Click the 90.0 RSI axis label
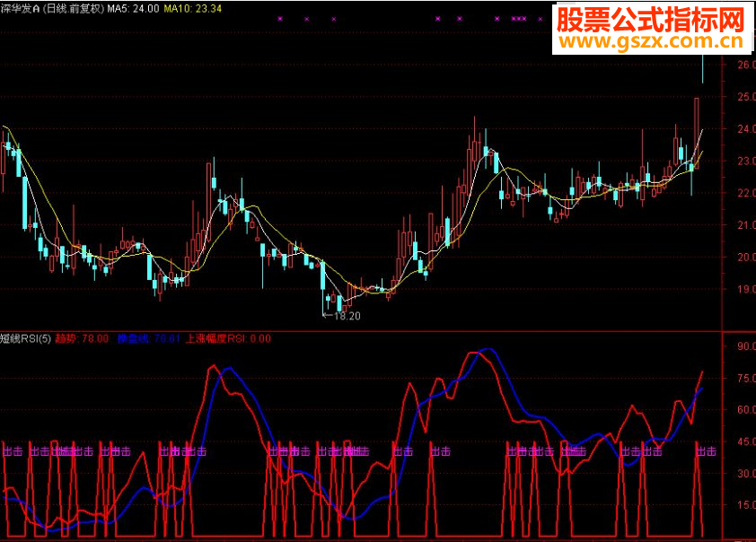 [746, 345]
